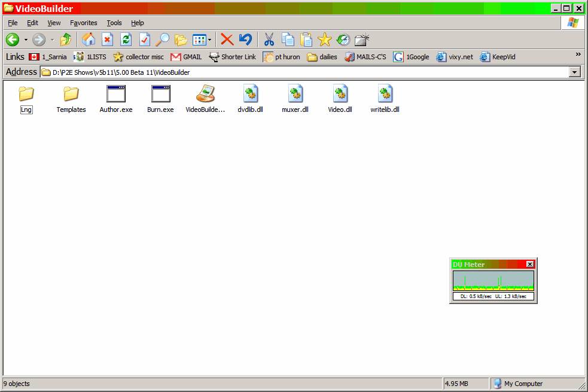This screenshot has height=392, width=588.
Task: Expand the Links bar overflow chevron
Action: point(578,54)
